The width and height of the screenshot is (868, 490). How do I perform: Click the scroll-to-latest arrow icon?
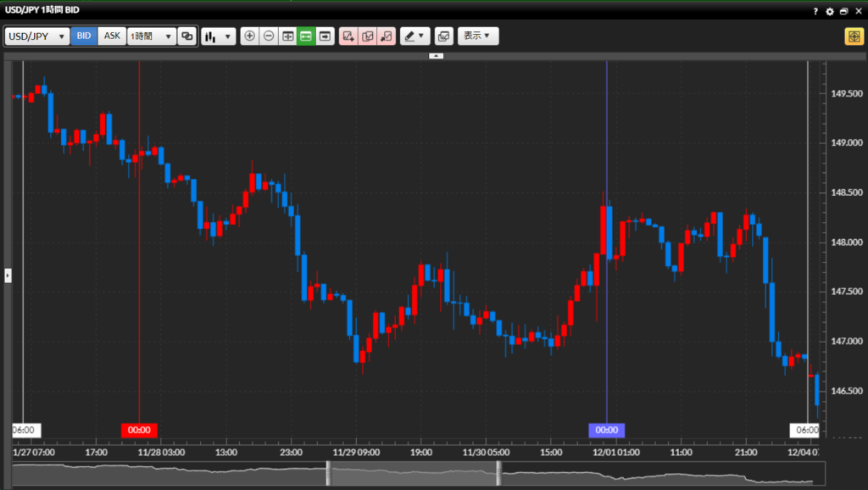pos(325,36)
